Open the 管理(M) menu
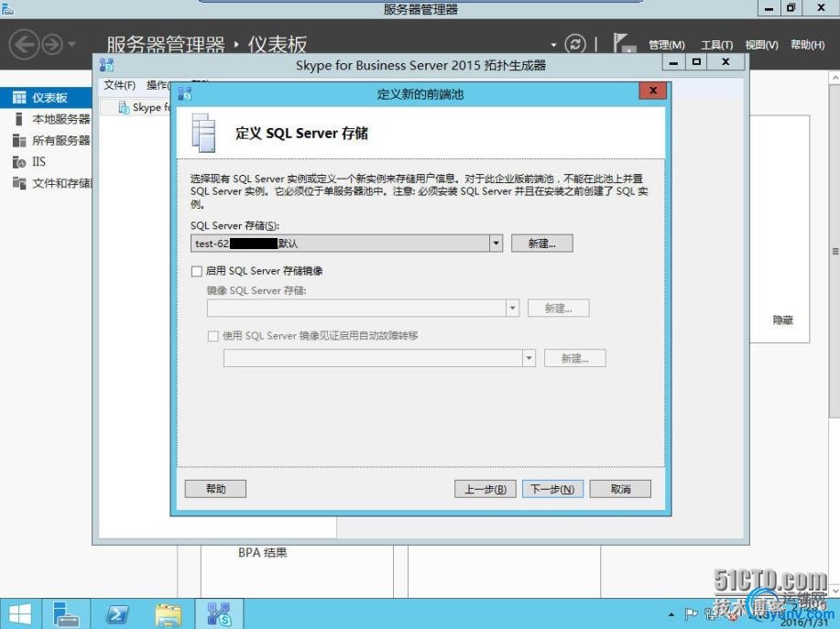 click(x=667, y=45)
